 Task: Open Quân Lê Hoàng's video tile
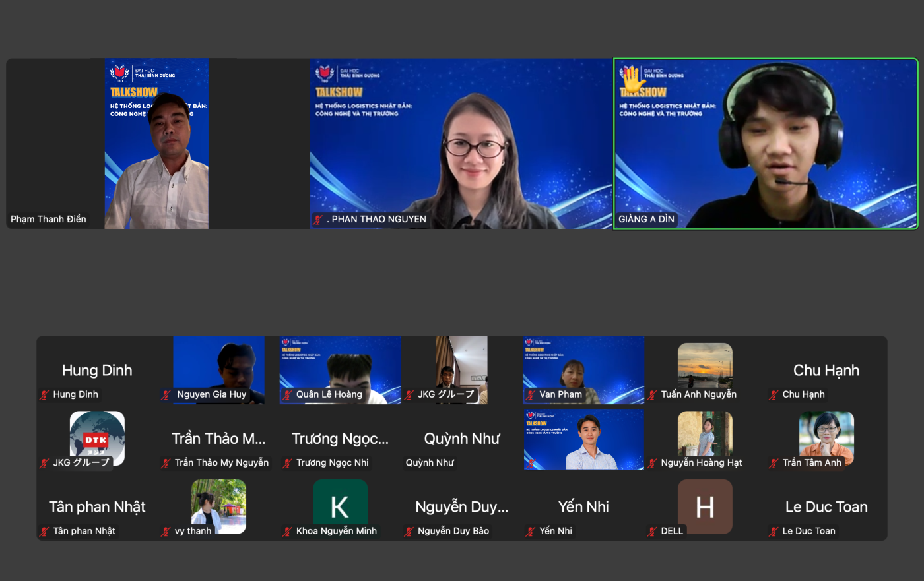point(340,366)
